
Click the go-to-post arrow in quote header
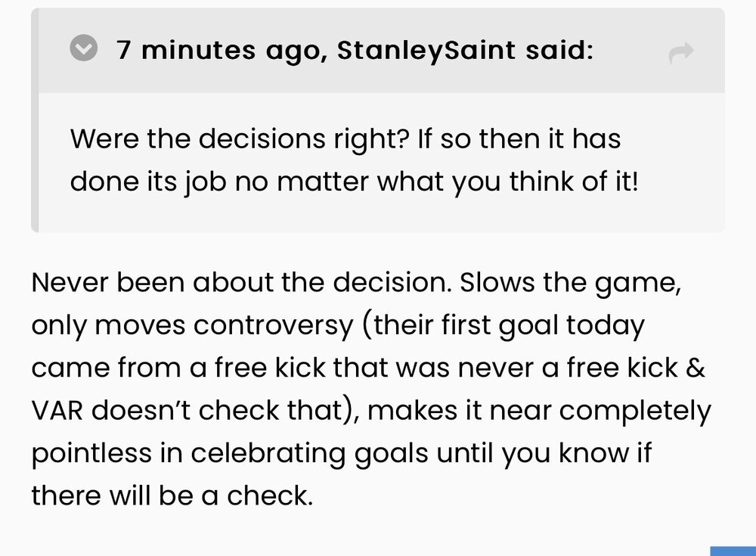(681, 52)
